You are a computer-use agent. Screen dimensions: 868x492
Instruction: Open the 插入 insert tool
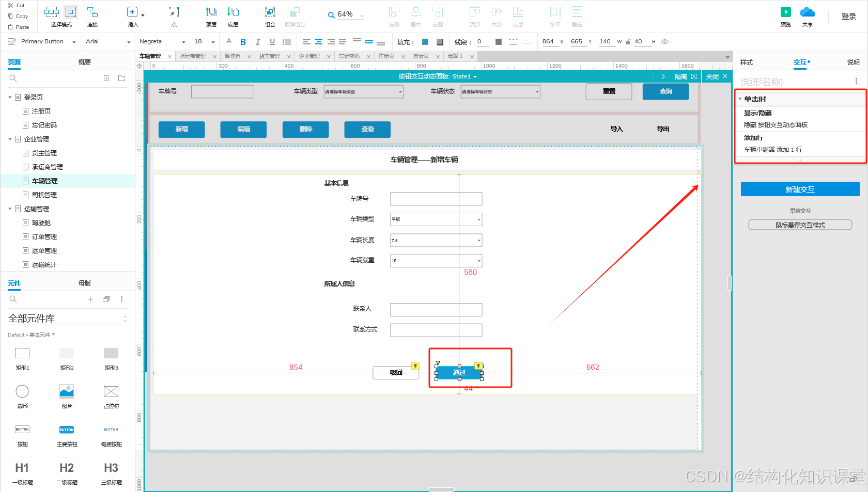[132, 12]
